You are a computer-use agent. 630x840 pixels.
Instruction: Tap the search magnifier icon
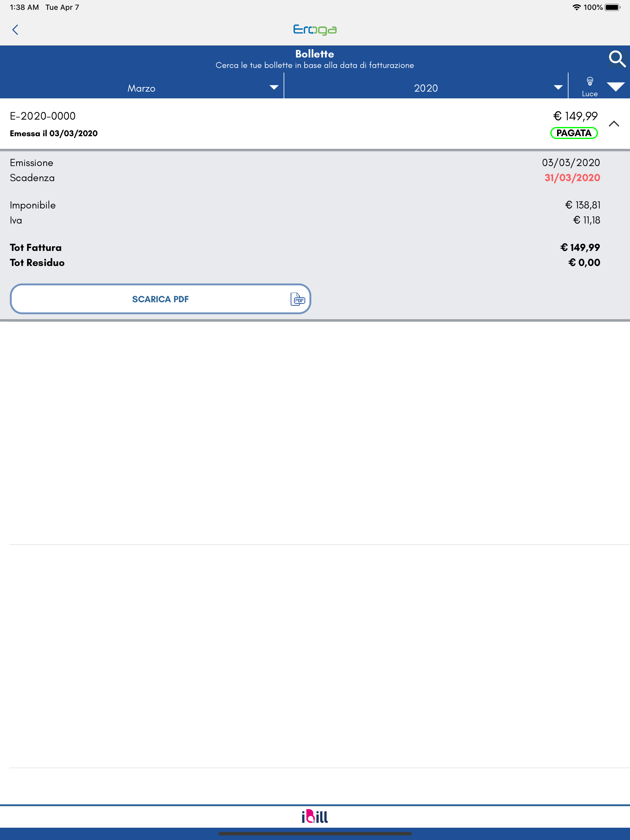617,59
